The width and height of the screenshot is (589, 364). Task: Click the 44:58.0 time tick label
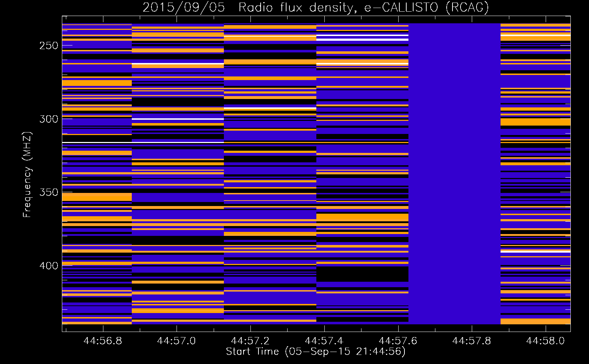coord(545,341)
